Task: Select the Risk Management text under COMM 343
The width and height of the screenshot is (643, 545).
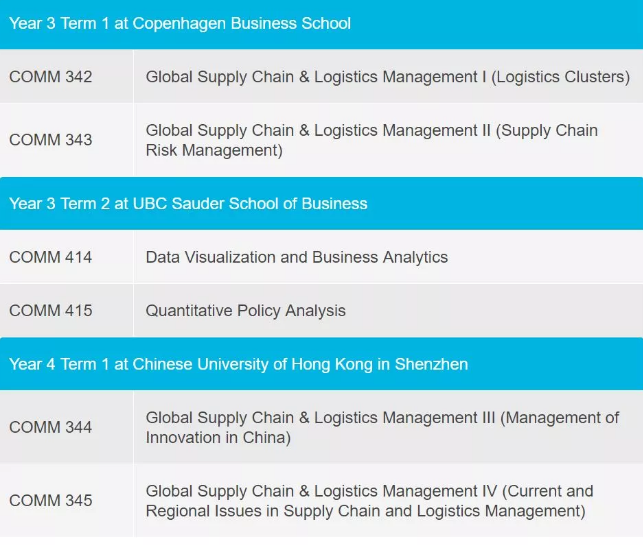Action: 214,150
